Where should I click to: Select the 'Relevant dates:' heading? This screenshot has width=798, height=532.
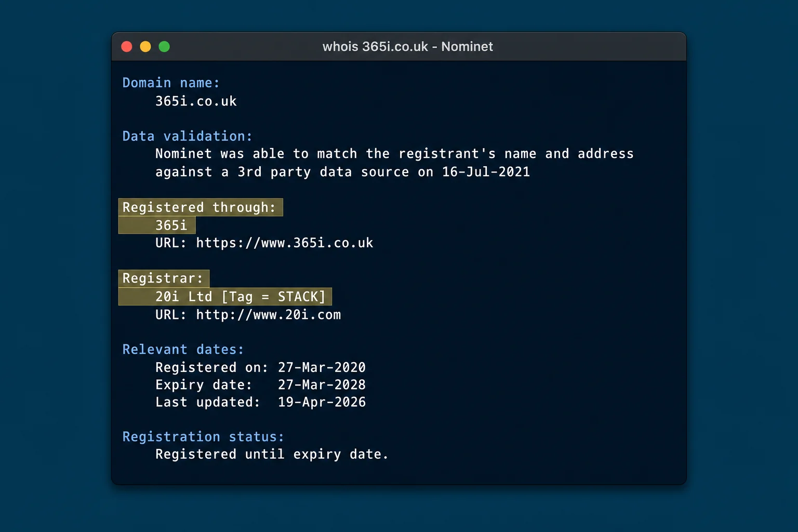pyautogui.click(x=183, y=350)
